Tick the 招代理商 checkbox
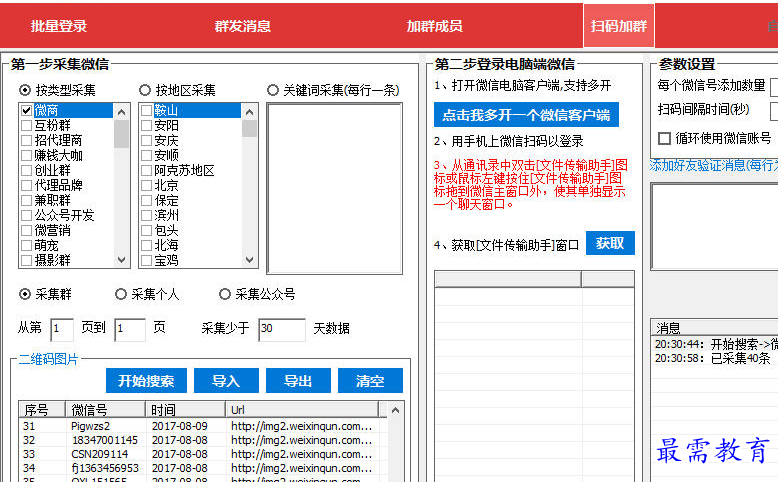 [x=27, y=140]
